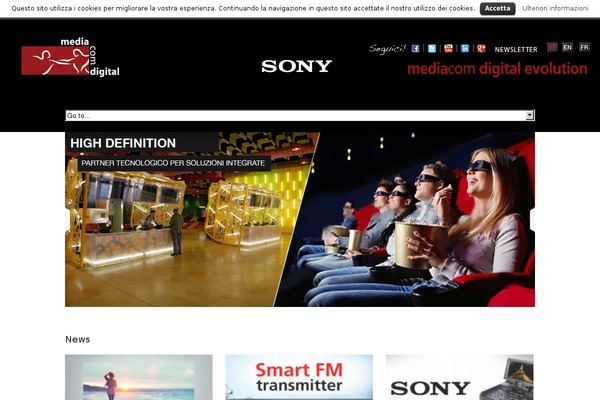The width and height of the screenshot is (600, 400).
Task: Click the mediacom digital evolution tagline
Action: pos(497,69)
